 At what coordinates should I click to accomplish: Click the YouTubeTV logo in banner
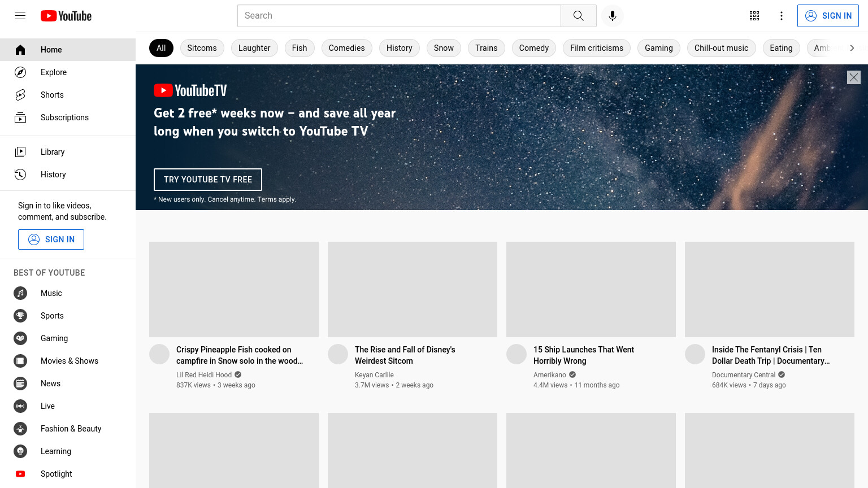click(190, 90)
